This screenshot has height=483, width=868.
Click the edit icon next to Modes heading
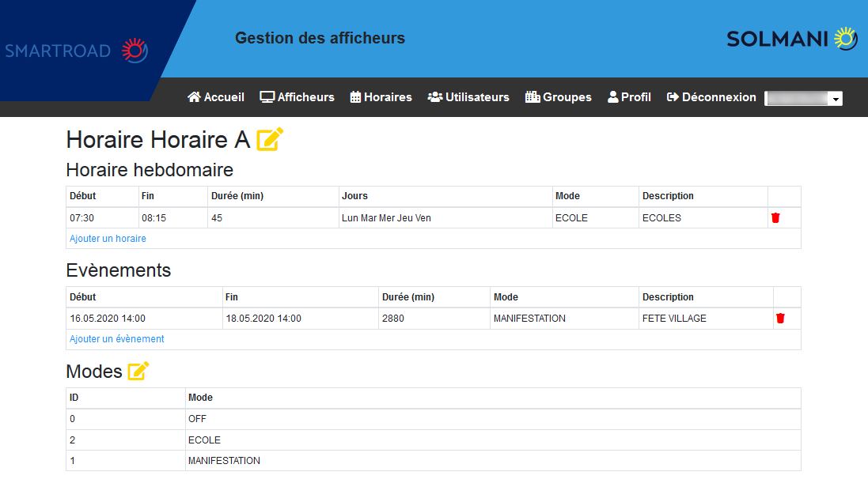coord(138,371)
